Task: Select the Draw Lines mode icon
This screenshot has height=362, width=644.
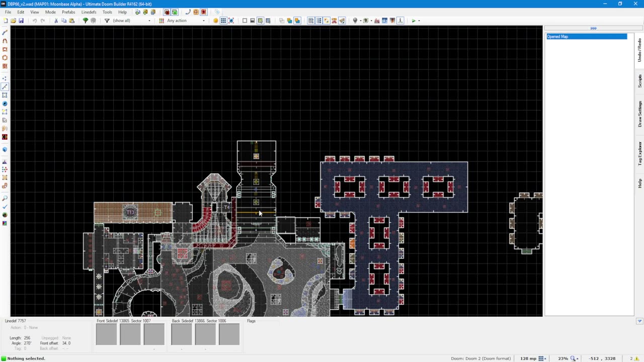Action: coord(5,33)
